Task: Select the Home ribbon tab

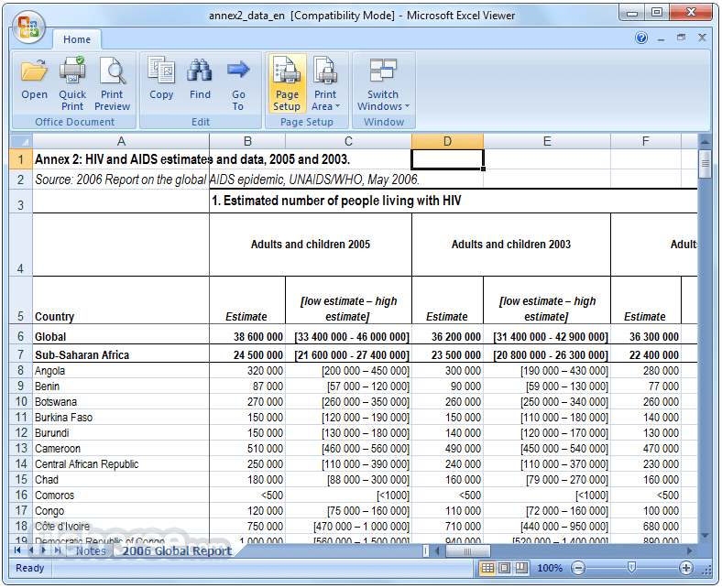Action: tap(77, 39)
